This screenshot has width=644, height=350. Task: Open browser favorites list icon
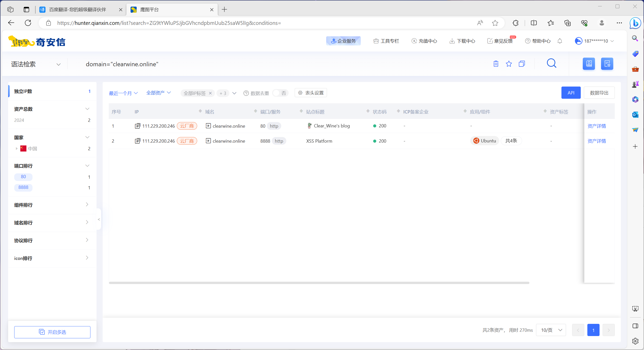(x=551, y=23)
